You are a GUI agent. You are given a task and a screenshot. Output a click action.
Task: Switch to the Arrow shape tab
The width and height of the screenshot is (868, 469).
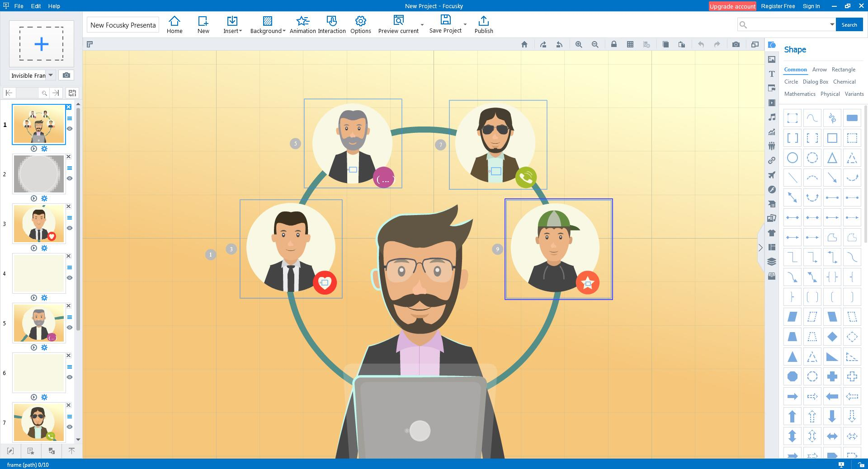[819, 70]
